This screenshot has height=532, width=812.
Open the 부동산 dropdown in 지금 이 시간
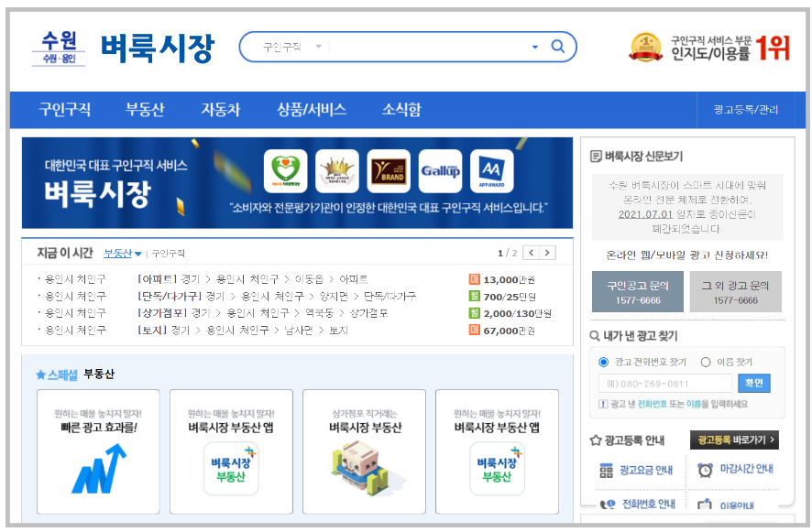point(122,253)
